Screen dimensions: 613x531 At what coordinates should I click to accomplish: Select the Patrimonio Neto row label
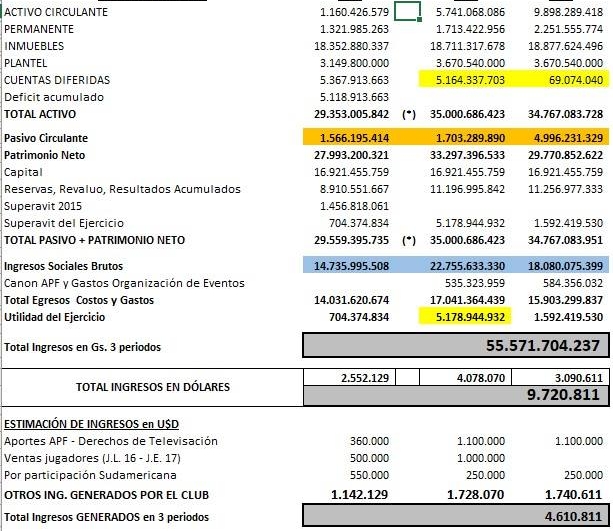click(47, 155)
